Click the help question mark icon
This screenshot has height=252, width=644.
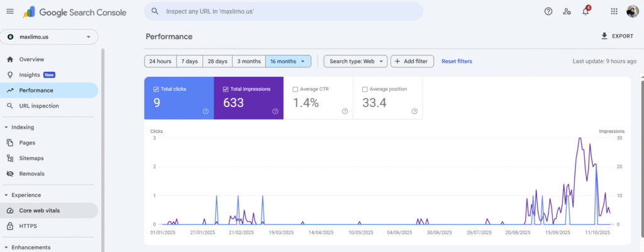(548, 11)
